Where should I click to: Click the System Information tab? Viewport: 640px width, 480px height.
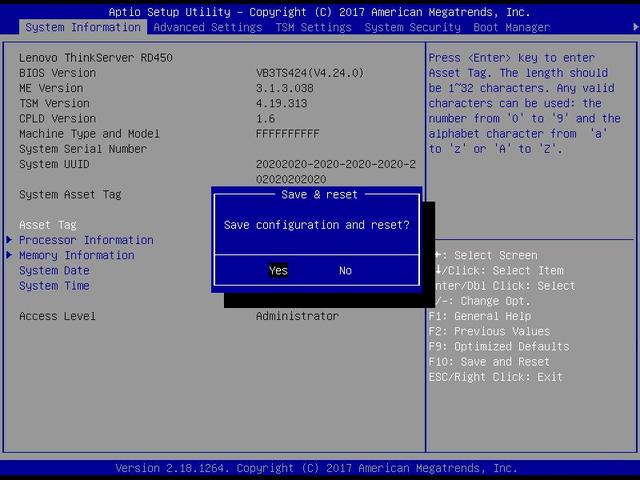point(83,27)
